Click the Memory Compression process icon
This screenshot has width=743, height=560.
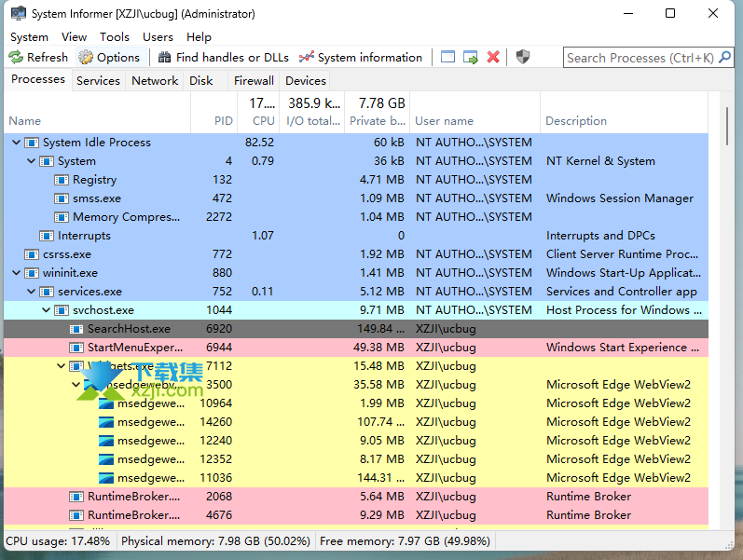point(62,217)
